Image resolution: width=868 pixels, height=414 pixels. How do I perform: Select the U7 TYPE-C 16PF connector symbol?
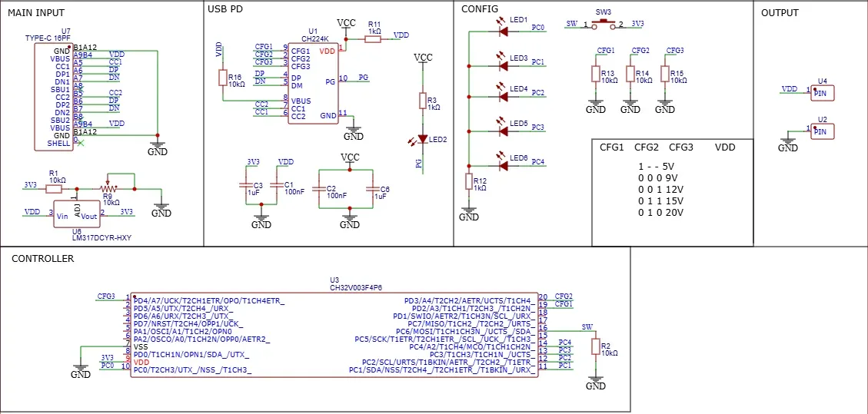point(53,97)
